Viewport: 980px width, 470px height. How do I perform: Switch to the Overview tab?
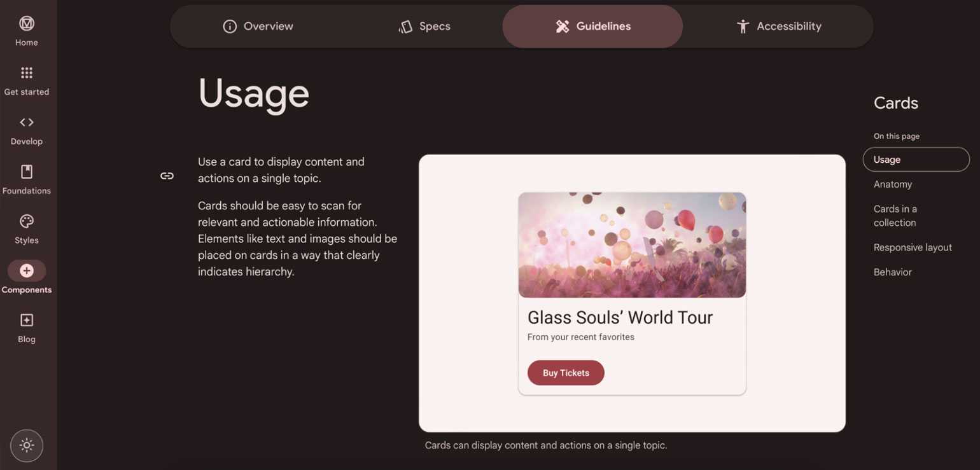[258, 27]
